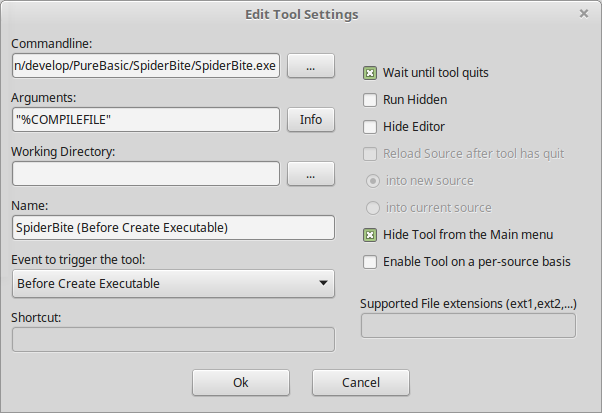Viewport: 602px width, 413px height.
Task: Click the Supported File extensions field
Action: point(467,326)
